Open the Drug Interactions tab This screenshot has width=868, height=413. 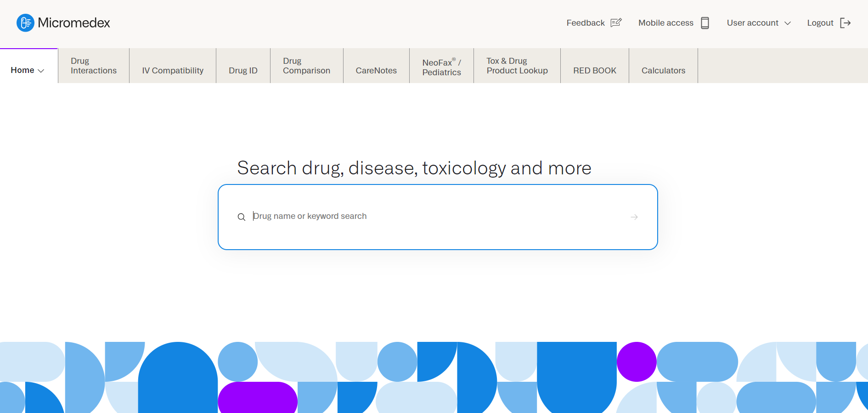coord(94,66)
